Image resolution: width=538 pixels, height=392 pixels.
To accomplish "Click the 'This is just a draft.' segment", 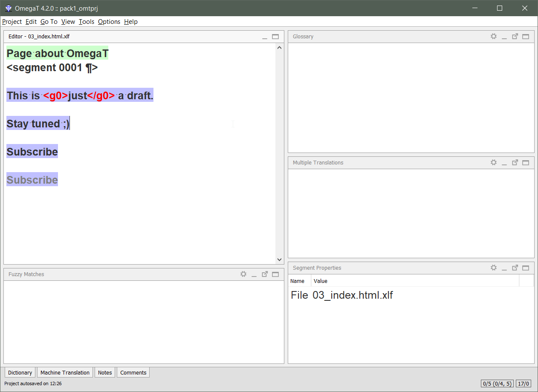I will click(x=80, y=95).
